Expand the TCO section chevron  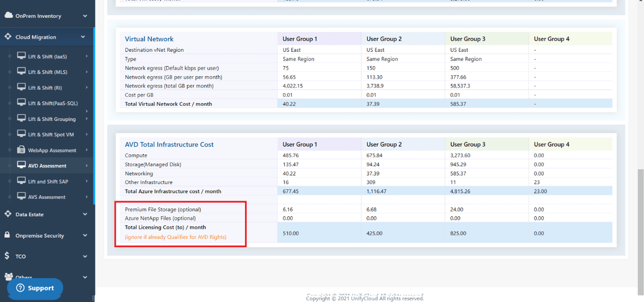pyautogui.click(x=85, y=257)
